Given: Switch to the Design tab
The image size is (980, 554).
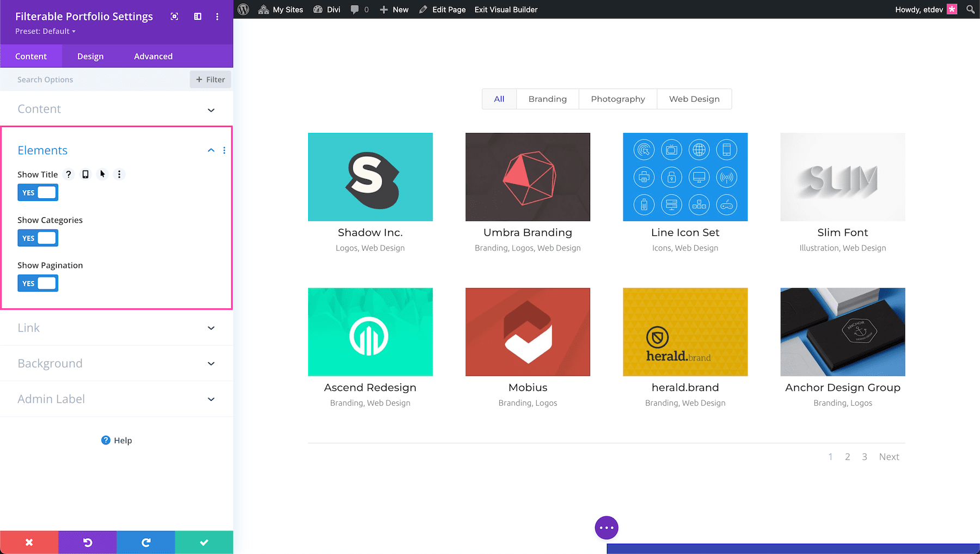Looking at the screenshot, I should [x=90, y=56].
